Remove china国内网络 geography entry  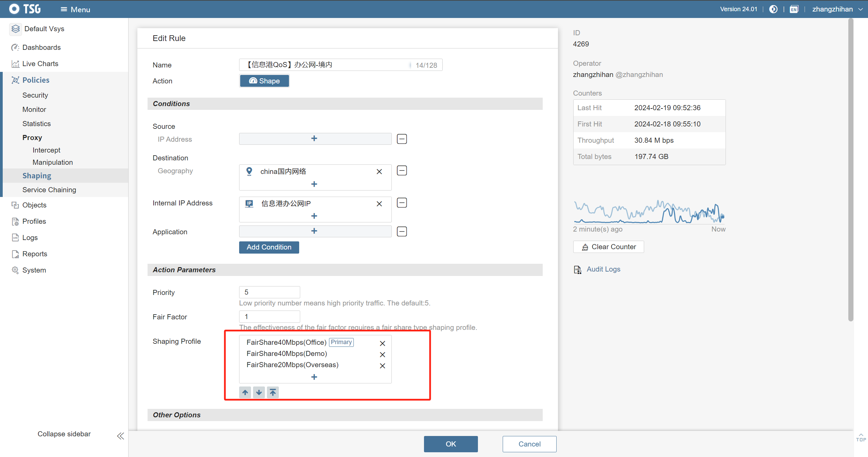point(379,172)
